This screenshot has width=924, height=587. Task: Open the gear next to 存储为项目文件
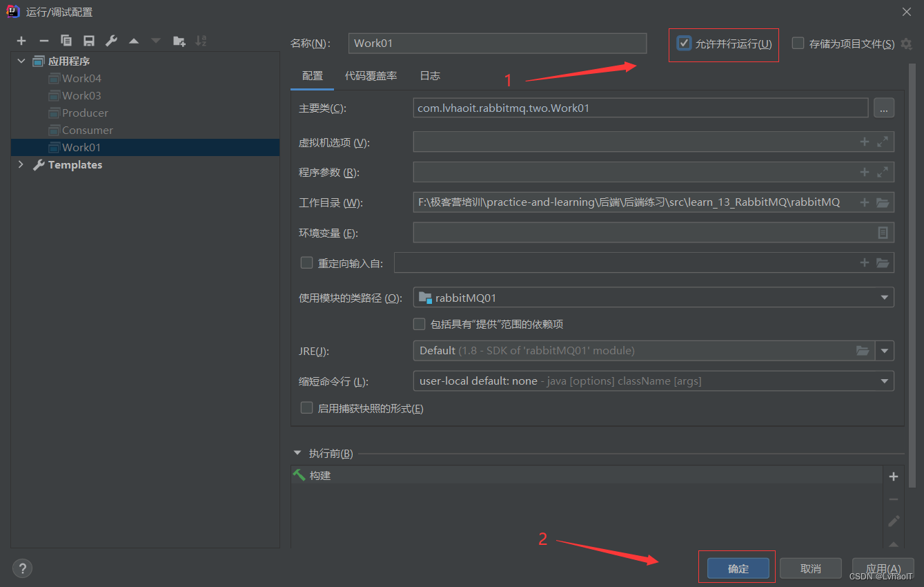click(907, 44)
